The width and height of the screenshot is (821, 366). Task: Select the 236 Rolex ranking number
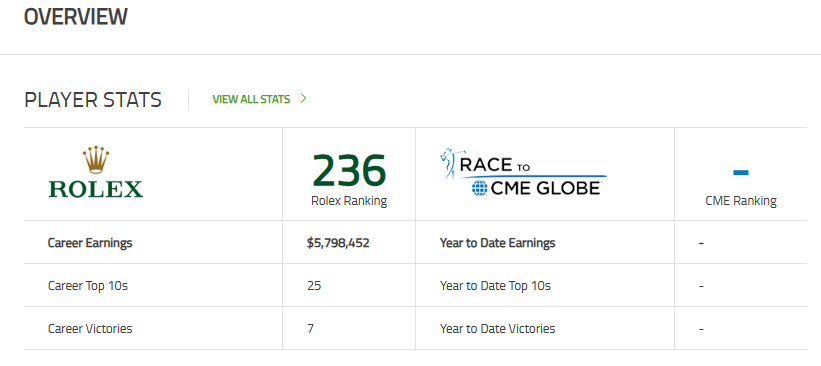pyautogui.click(x=349, y=171)
